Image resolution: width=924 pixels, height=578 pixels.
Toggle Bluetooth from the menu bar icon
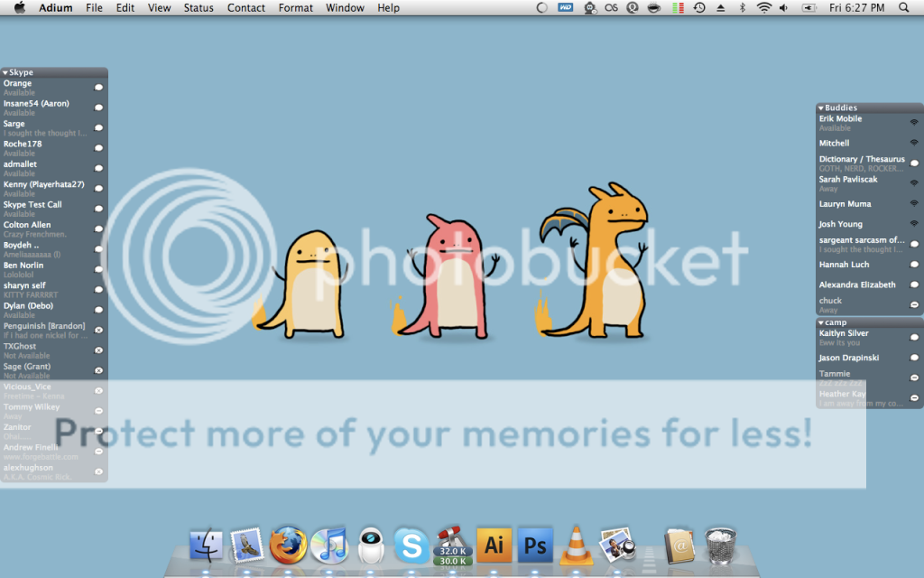tap(743, 8)
